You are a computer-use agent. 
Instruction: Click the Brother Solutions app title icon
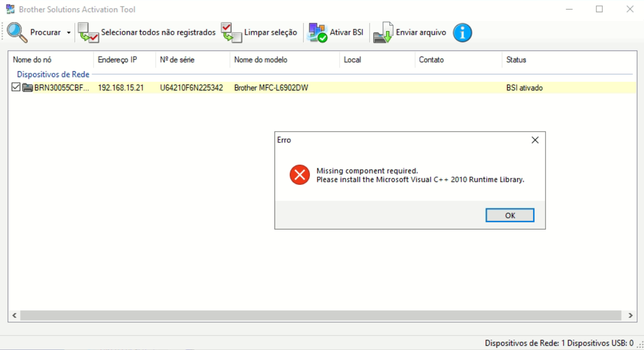(10, 9)
